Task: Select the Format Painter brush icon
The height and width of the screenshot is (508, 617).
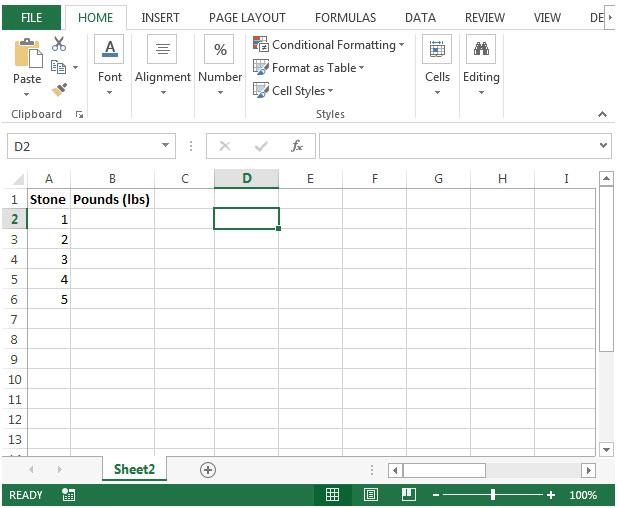Action: click(x=59, y=90)
